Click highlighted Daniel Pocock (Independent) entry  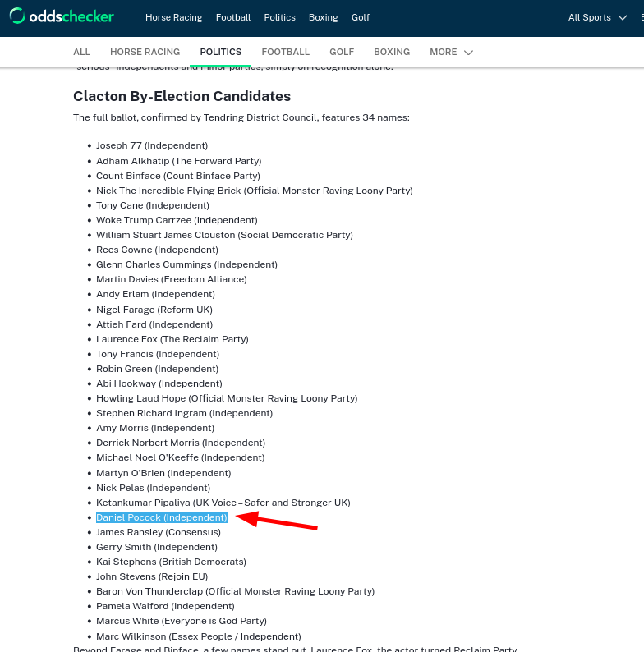pyautogui.click(x=162, y=517)
